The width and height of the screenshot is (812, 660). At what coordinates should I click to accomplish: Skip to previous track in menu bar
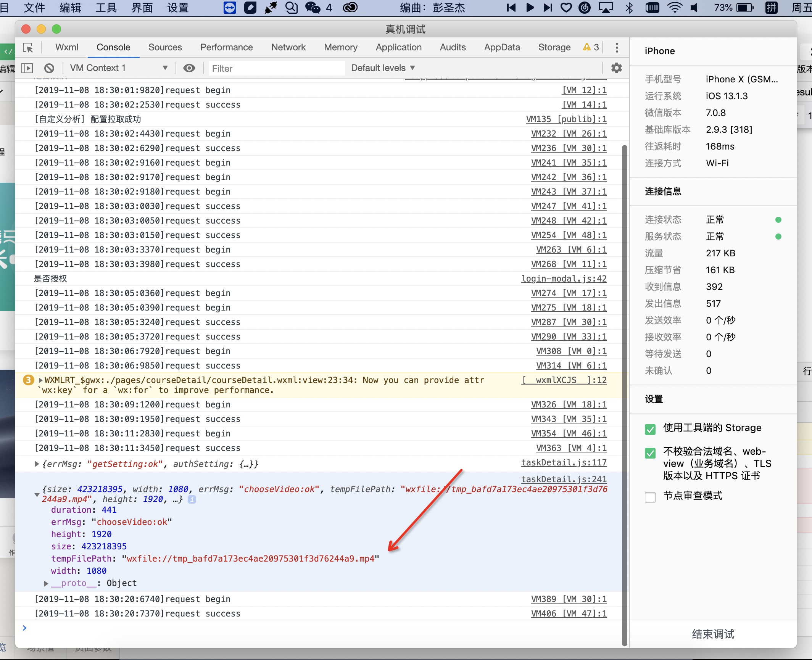click(x=511, y=8)
